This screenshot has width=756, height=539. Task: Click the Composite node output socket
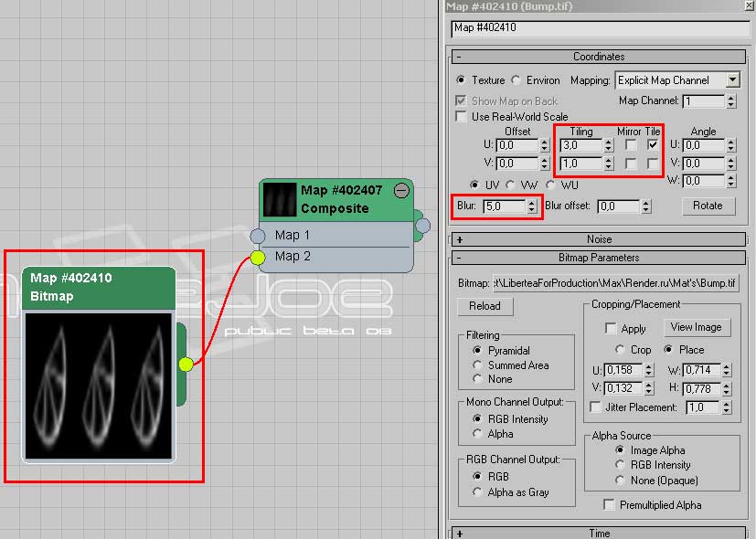click(x=423, y=225)
